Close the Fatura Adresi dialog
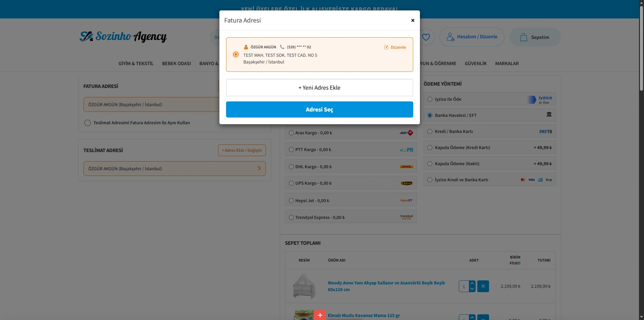The width and height of the screenshot is (644, 320). pos(413,20)
